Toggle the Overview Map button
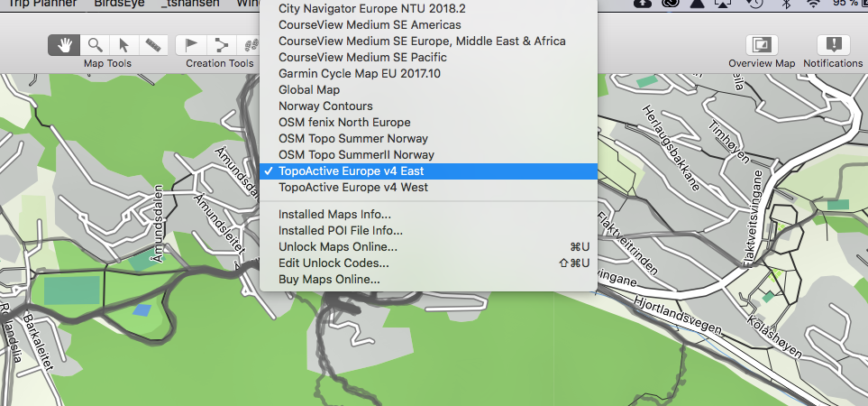The width and height of the screenshot is (868, 406). (x=762, y=45)
